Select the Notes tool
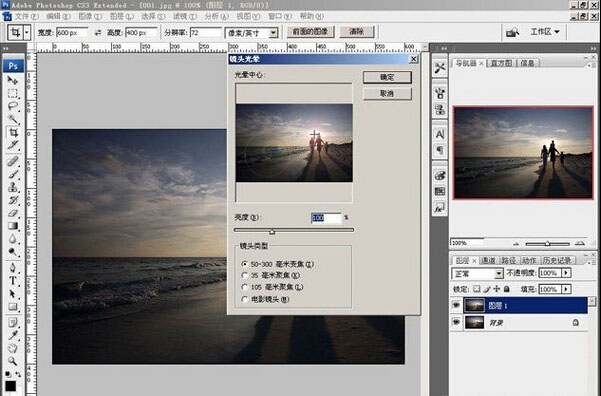This screenshot has height=396, width=601. click(13, 322)
